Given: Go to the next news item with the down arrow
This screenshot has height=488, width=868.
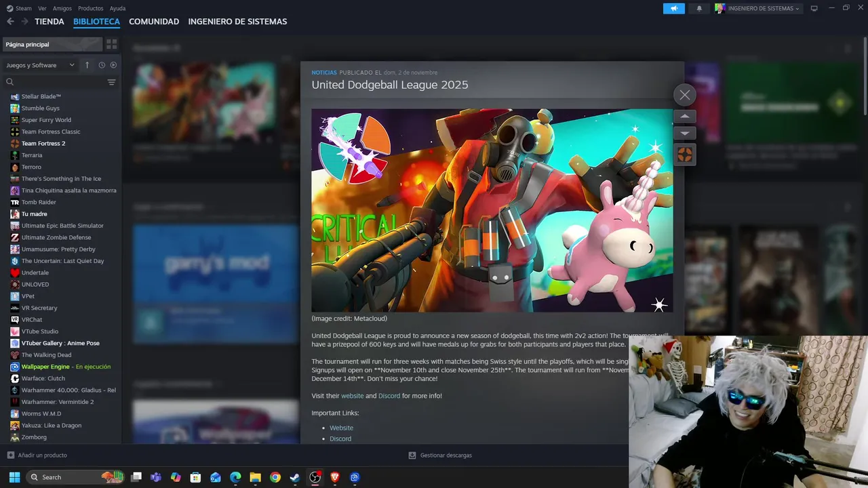Looking at the screenshot, I should (684, 134).
